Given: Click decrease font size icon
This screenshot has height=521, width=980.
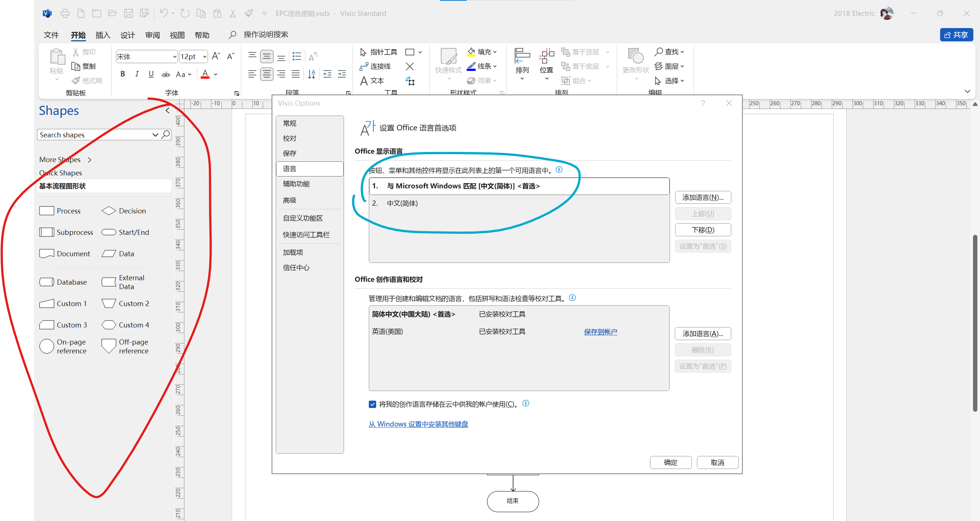Looking at the screenshot, I should pyautogui.click(x=231, y=56).
